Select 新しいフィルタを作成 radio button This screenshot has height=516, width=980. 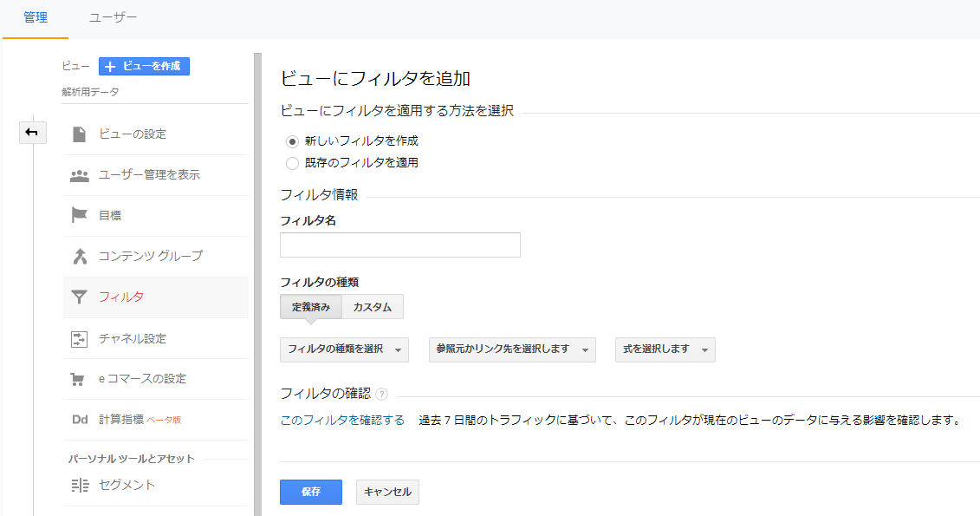292,141
